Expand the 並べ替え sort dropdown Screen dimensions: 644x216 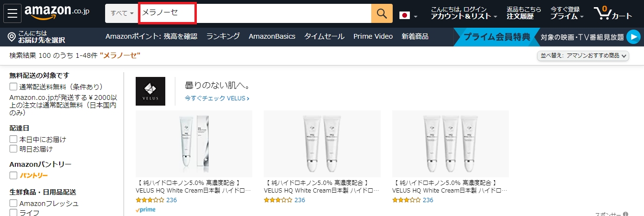[x=583, y=56]
